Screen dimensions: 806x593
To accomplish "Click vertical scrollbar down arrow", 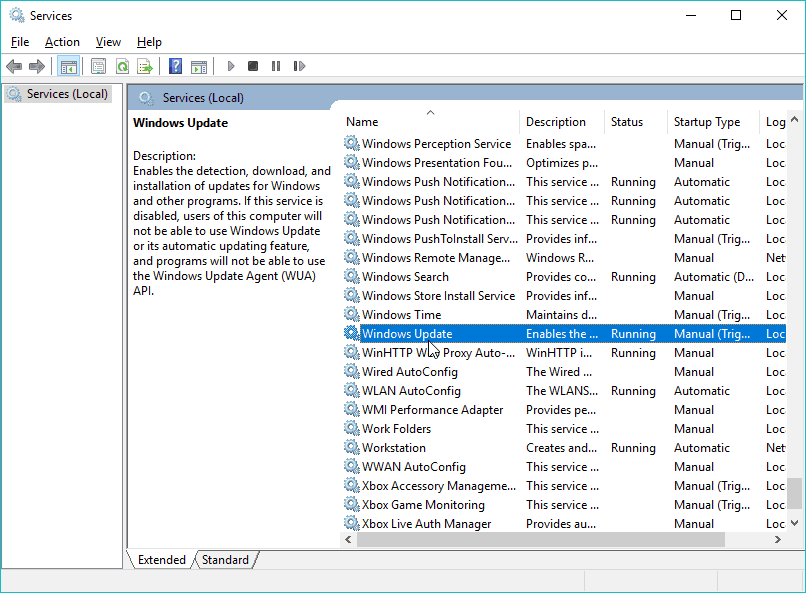I will tap(794, 523).
